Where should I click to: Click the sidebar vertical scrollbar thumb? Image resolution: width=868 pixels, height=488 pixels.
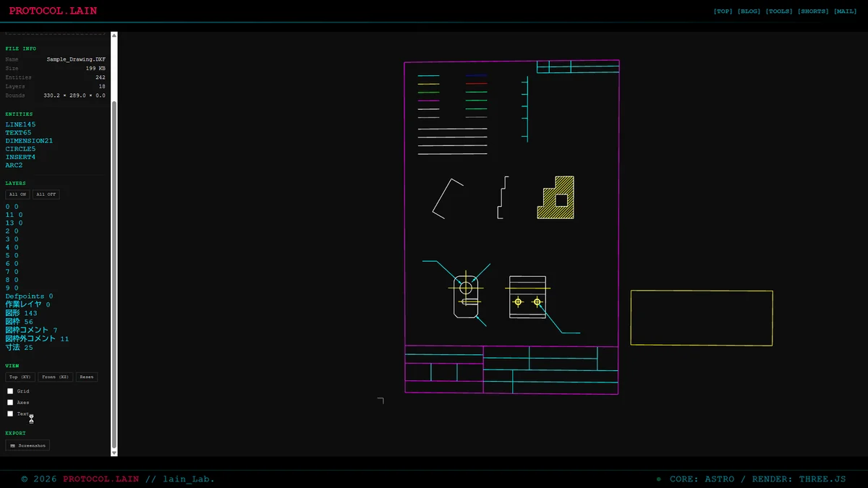[x=114, y=275]
